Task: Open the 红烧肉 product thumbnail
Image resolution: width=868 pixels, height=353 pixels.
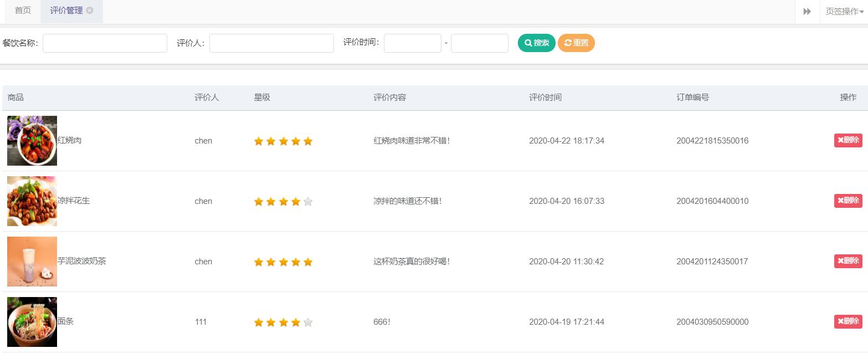Action: pos(32,141)
